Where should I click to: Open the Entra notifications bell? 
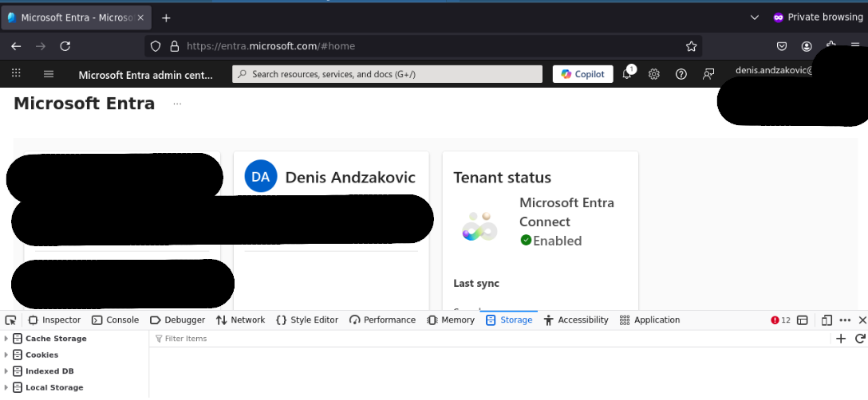(x=627, y=74)
